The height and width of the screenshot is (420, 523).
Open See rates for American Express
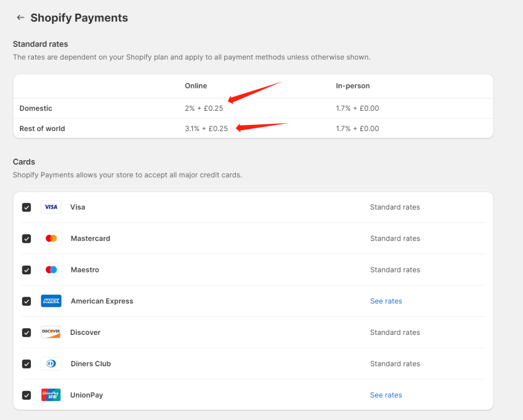coord(386,301)
